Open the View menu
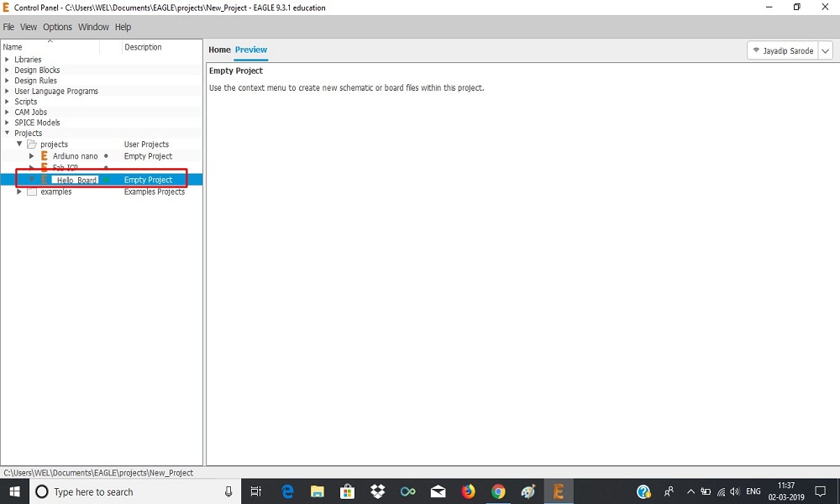 click(29, 27)
